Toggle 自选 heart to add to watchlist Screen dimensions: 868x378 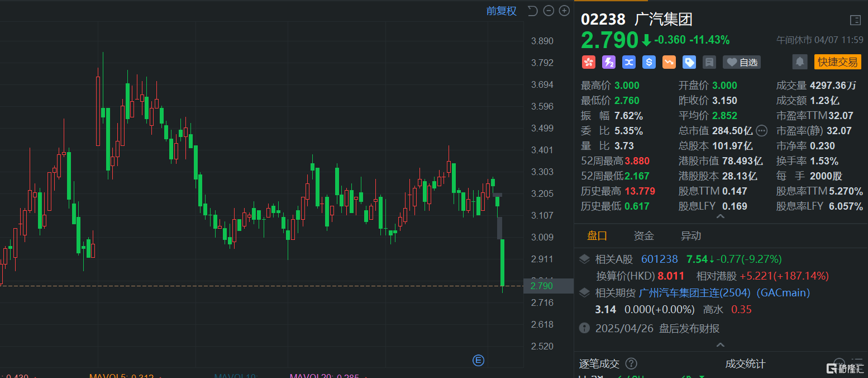[x=742, y=62]
